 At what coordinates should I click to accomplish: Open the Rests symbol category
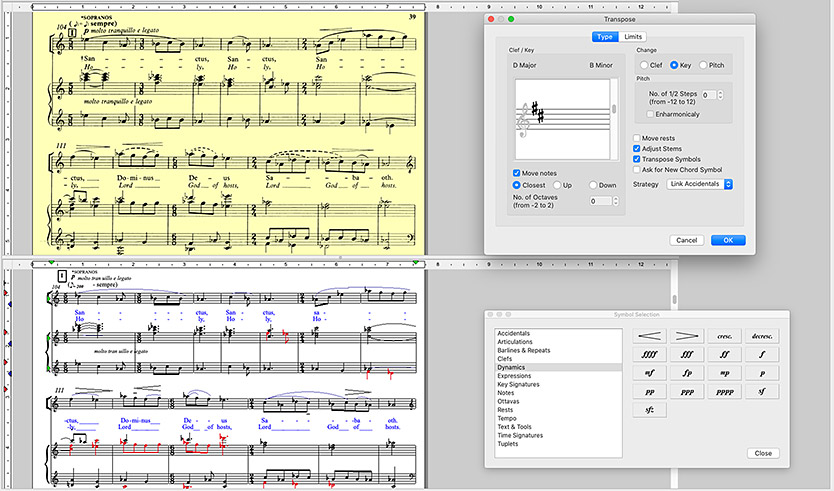(558, 410)
